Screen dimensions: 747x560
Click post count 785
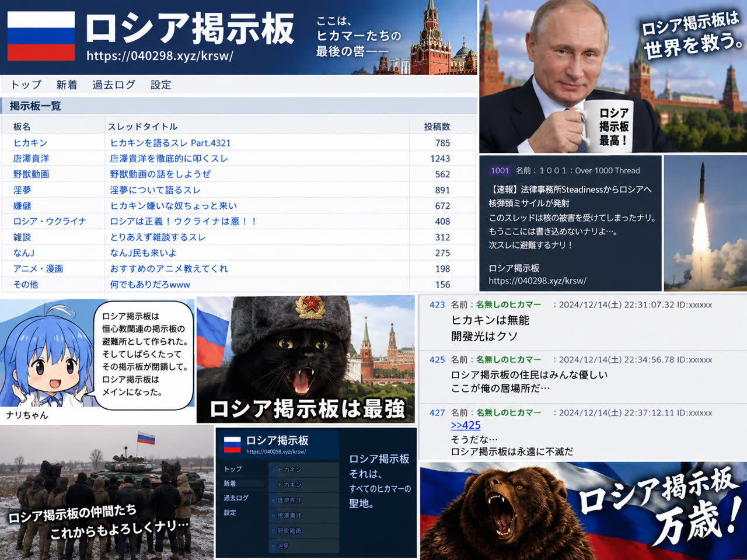pyautogui.click(x=442, y=143)
